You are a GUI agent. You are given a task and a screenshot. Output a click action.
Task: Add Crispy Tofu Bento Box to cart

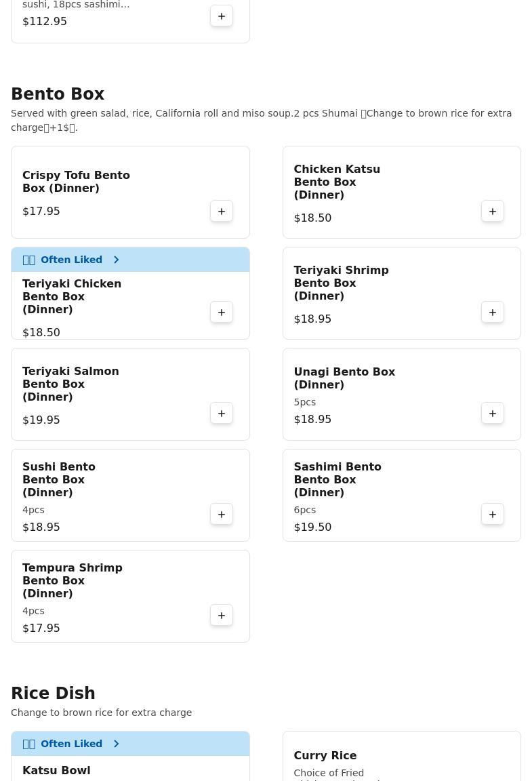coord(222,212)
